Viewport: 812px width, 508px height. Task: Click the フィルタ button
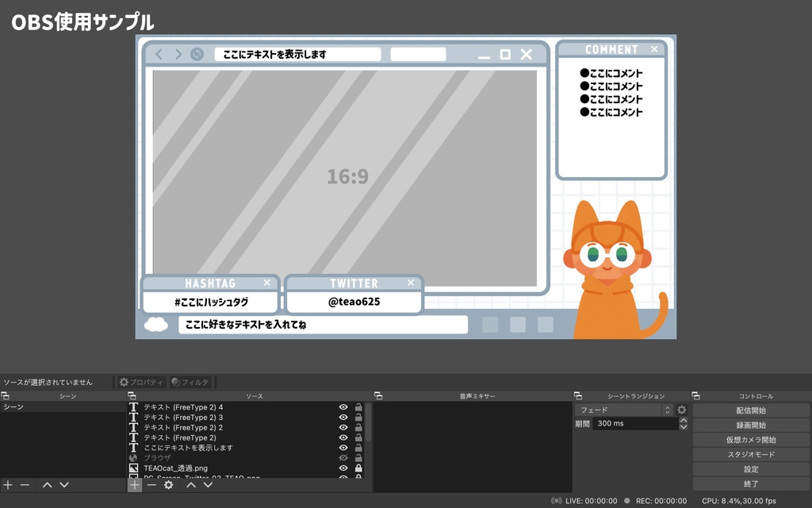coord(190,382)
